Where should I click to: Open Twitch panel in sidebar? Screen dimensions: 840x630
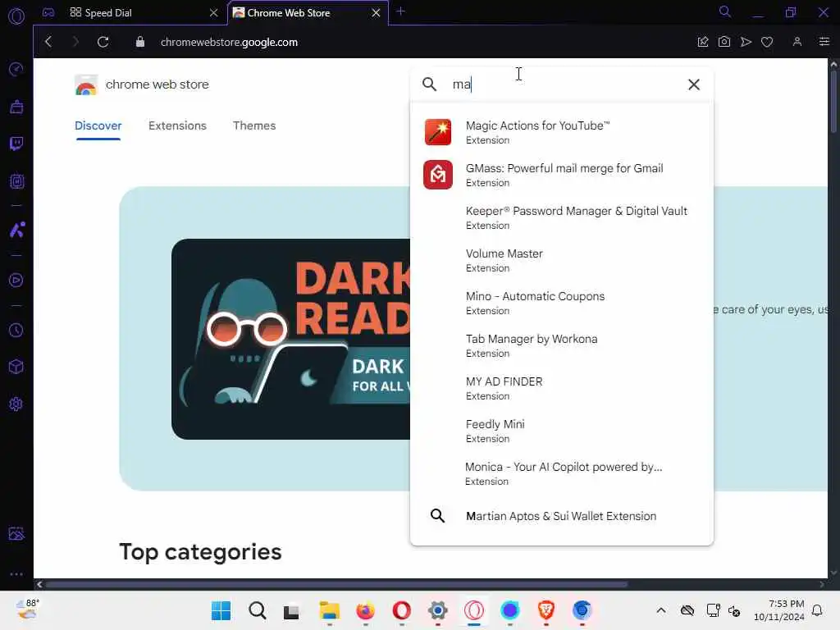tap(16, 144)
